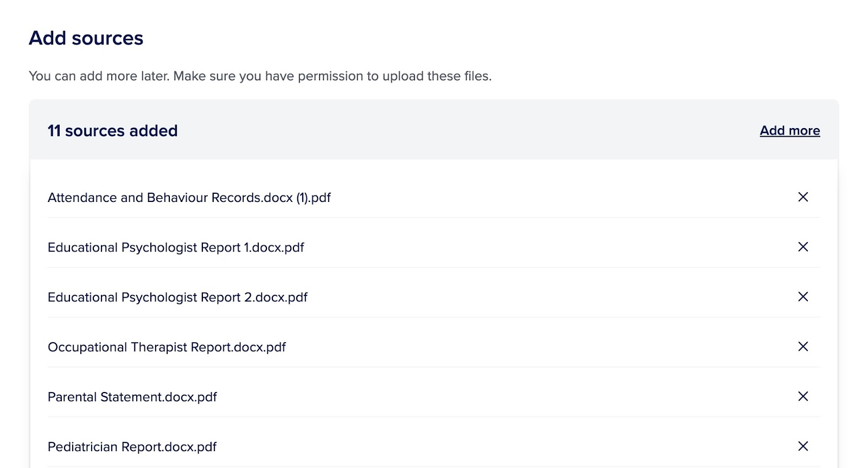Remove the Pediatrician Report file
The width and height of the screenshot is (868, 468).
point(803,446)
